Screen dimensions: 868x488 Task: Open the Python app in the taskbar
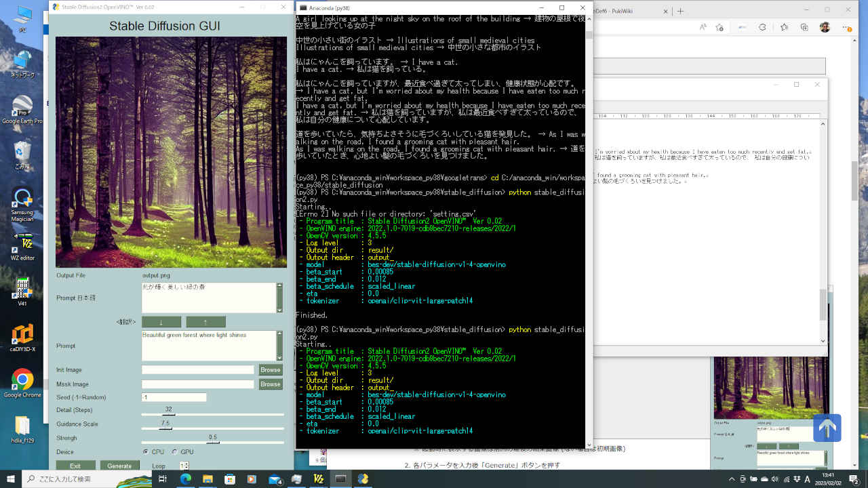[x=363, y=479]
